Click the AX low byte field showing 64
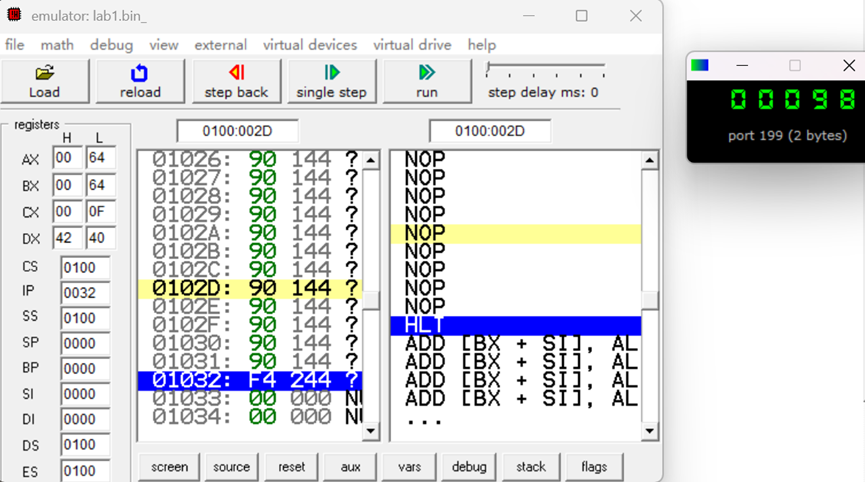 tap(100, 158)
